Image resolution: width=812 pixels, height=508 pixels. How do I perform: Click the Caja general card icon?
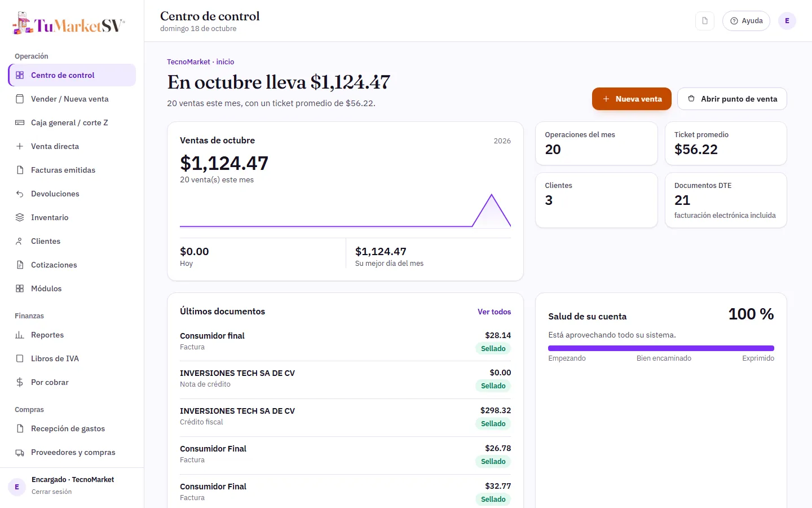[20, 122]
